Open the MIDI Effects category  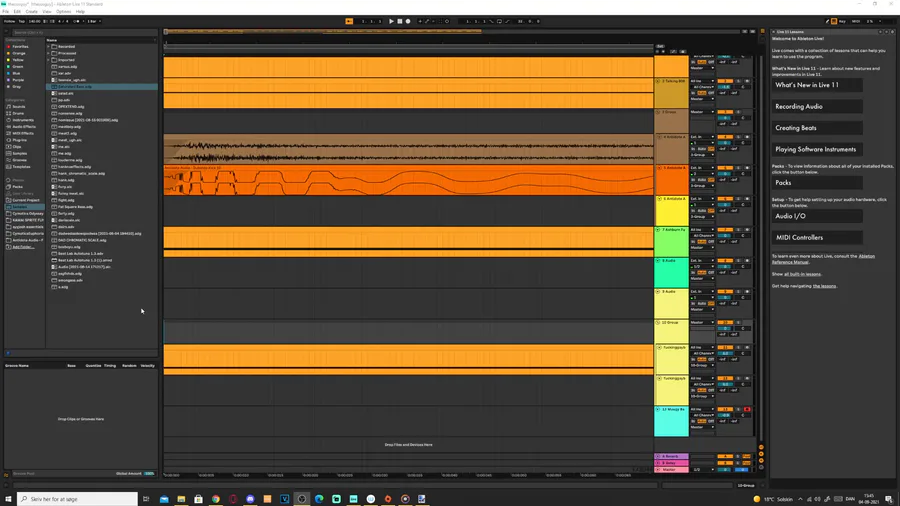point(23,133)
